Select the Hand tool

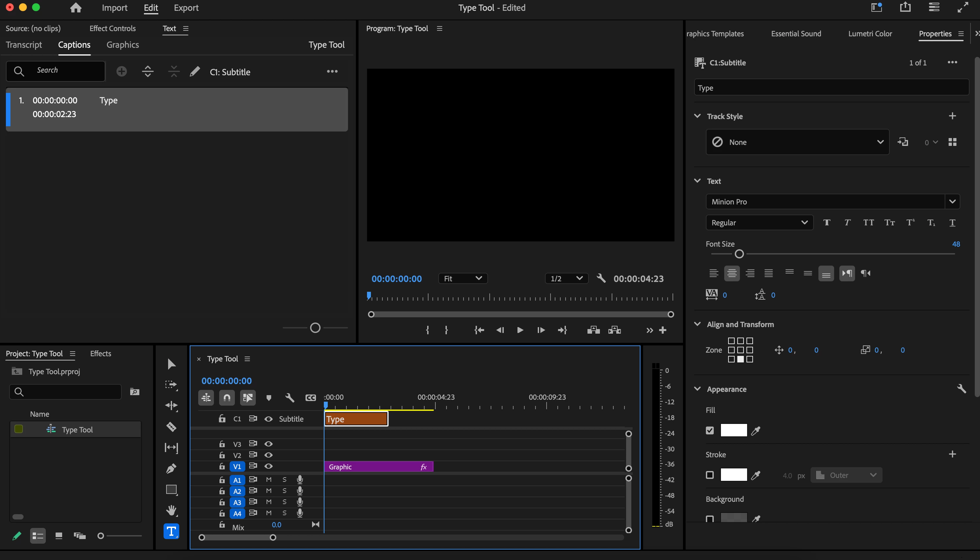[171, 510]
